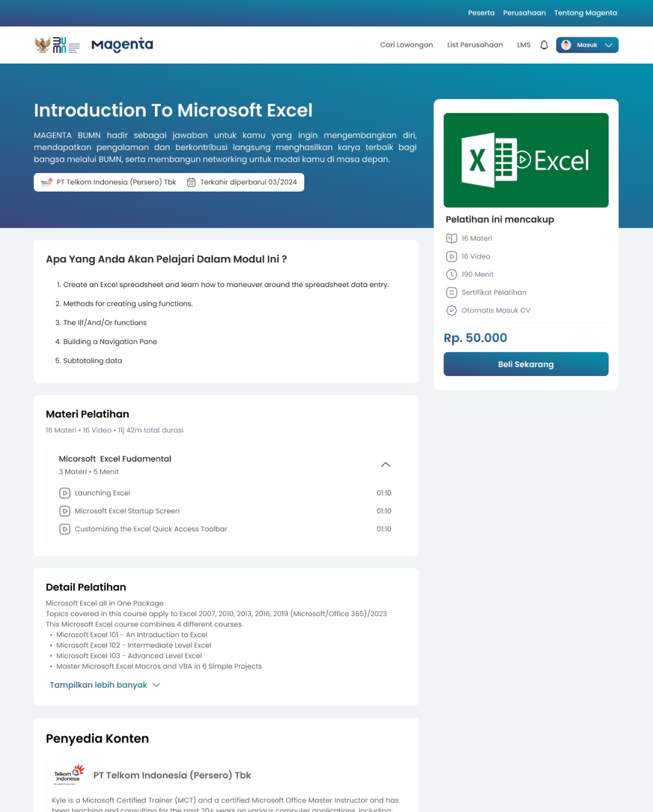Click play icon for Launching Excel

click(65, 493)
